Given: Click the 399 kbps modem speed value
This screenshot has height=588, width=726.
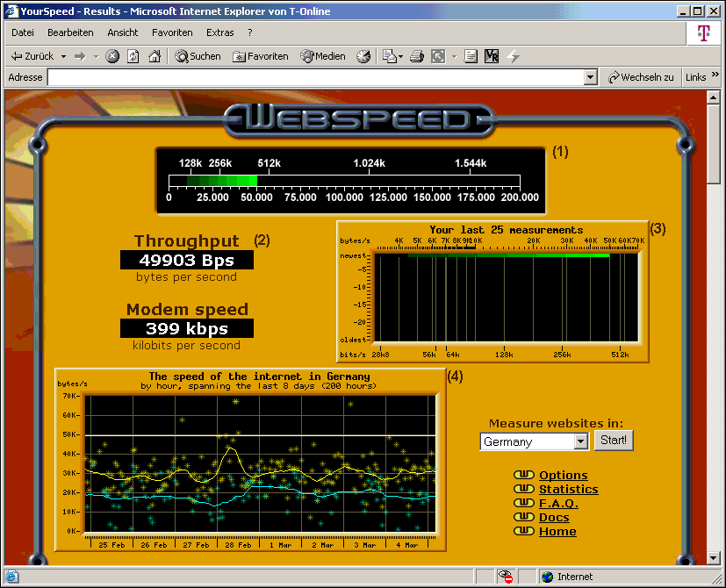Looking at the screenshot, I should [x=187, y=328].
